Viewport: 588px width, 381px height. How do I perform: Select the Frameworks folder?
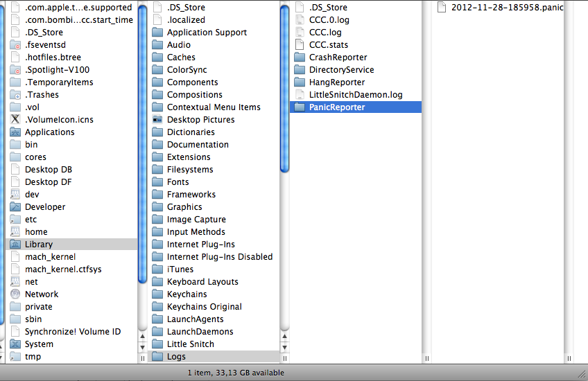[214, 195]
